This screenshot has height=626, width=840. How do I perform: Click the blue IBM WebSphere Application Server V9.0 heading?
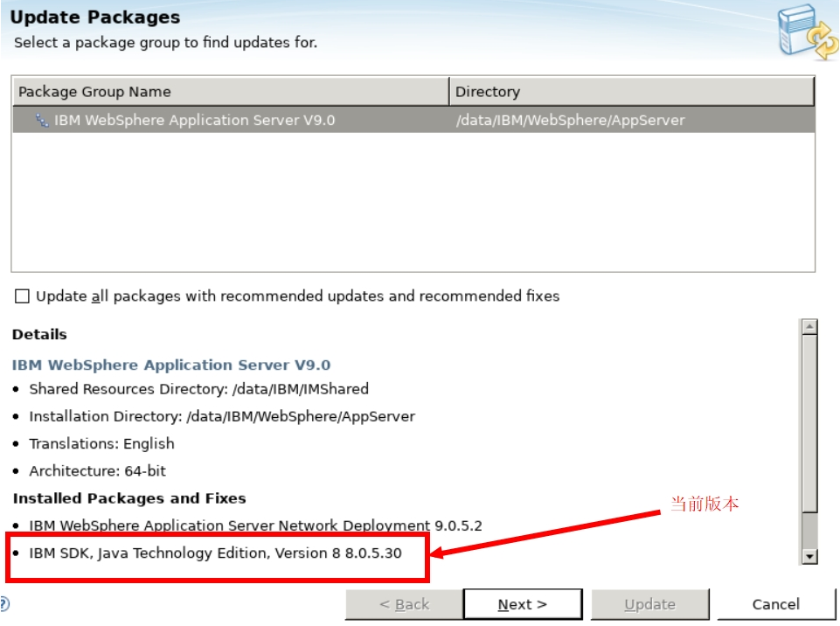(171, 365)
